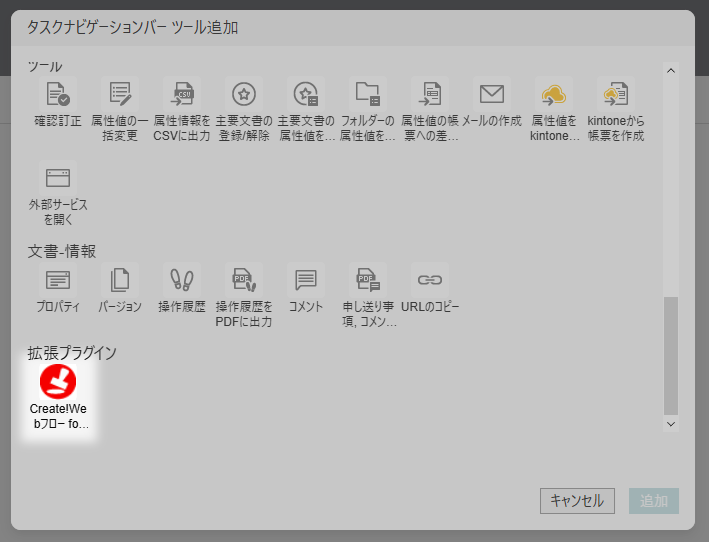Choose the 操作履歴 footprints icon

coord(182,280)
